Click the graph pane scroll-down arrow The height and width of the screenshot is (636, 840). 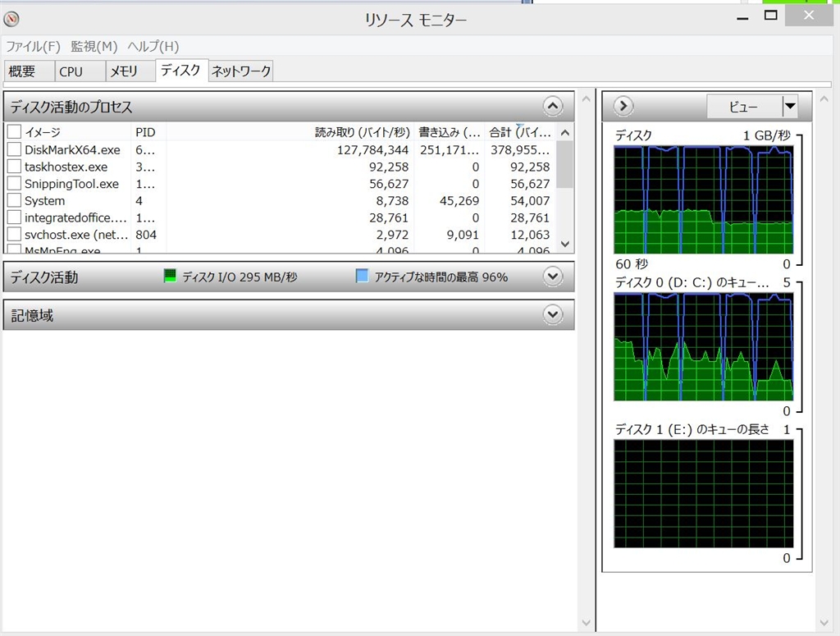coord(824,623)
